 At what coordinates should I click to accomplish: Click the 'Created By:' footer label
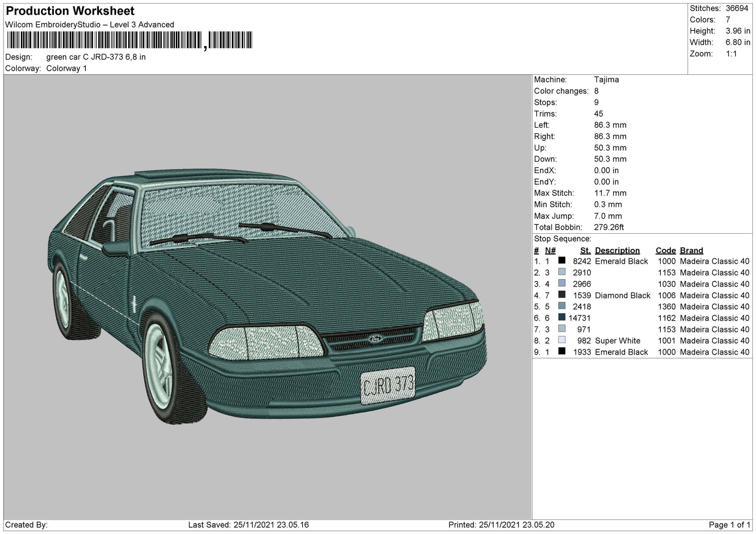[26, 525]
